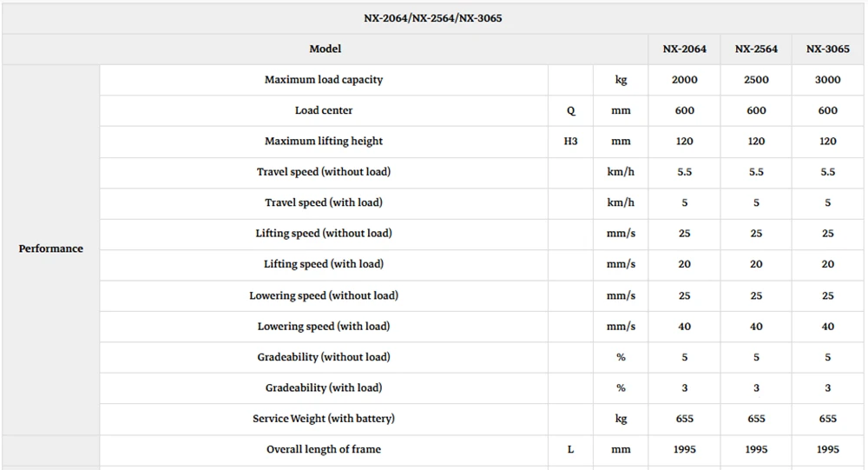Select the 3000 load capacity value

pos(827,80)
